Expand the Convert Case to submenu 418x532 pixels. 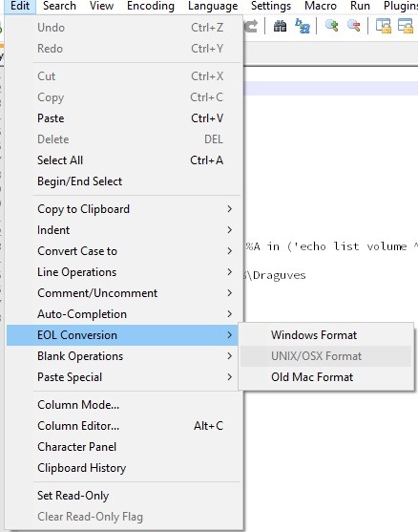coord(123,251)
